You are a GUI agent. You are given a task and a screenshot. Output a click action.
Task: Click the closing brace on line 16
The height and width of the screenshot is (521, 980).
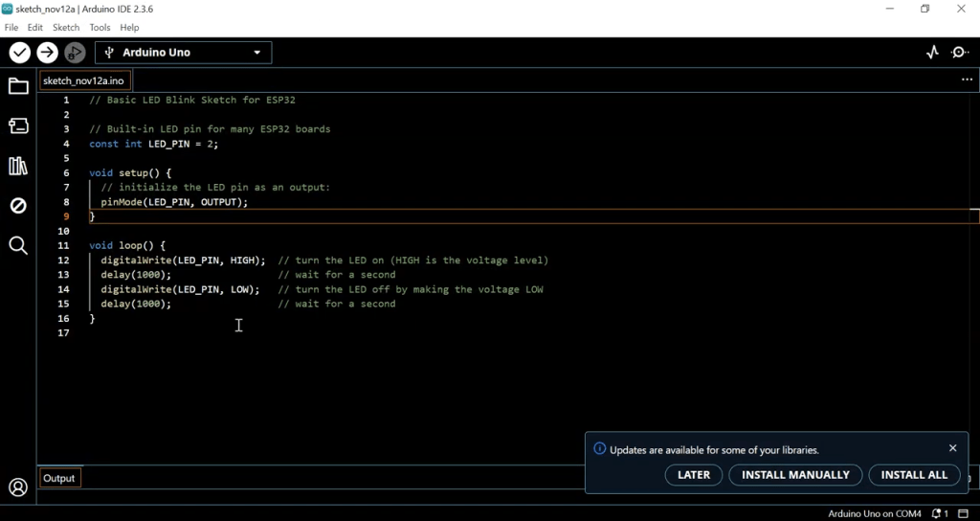[92, 318]
